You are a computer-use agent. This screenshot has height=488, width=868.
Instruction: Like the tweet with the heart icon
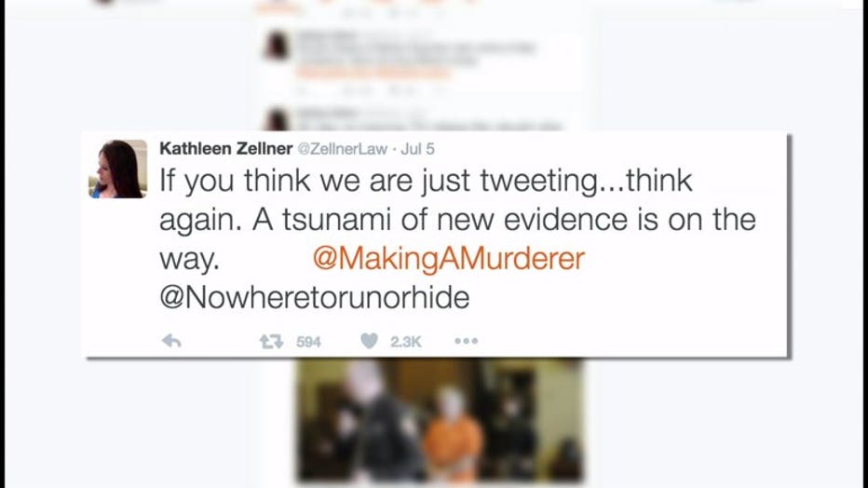click(x=369, y=341)
